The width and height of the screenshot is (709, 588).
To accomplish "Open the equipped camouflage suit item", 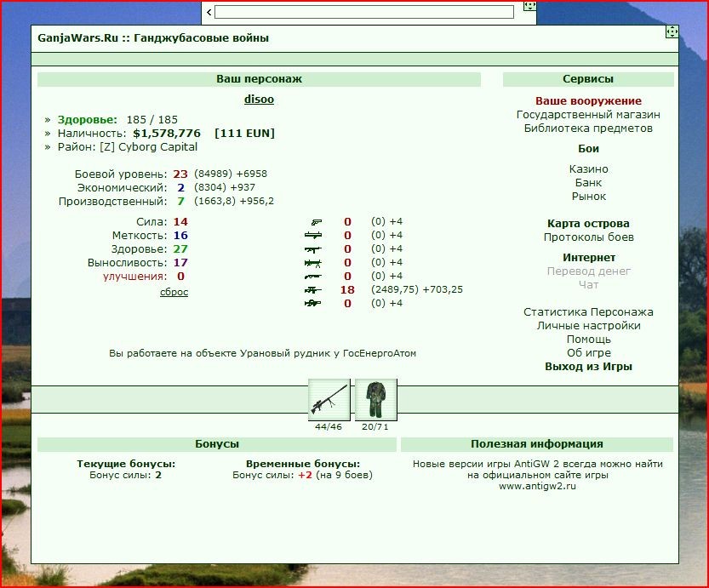I will (375, 400).
